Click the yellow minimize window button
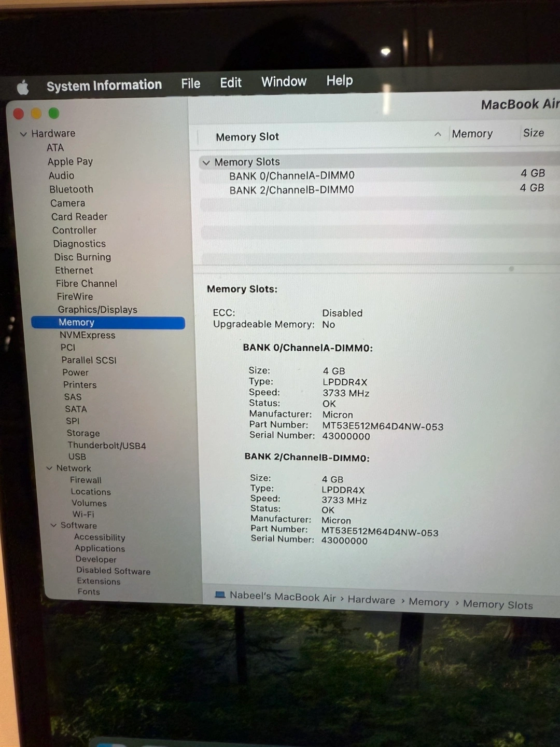The width and height of the screenshot is (560, 747). coord(36,114)
